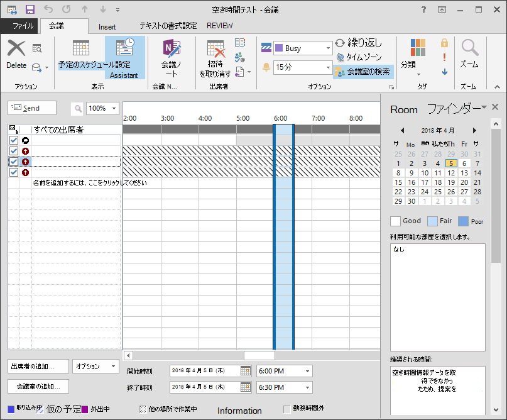Toggle the 会議室の検索 room finder
The height and width of the screenshot is (420, 507).
click(363, 72)
